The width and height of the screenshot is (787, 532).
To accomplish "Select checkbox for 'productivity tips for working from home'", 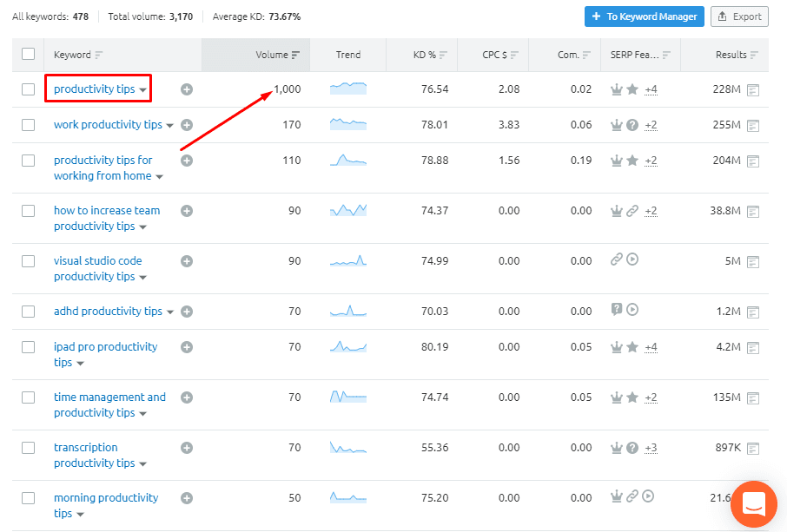I will tap(28, 161).
